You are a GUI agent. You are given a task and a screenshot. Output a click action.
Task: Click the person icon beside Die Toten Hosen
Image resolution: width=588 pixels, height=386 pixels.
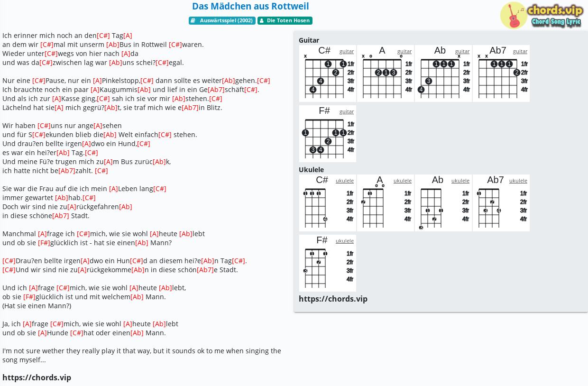pos(261,21)
